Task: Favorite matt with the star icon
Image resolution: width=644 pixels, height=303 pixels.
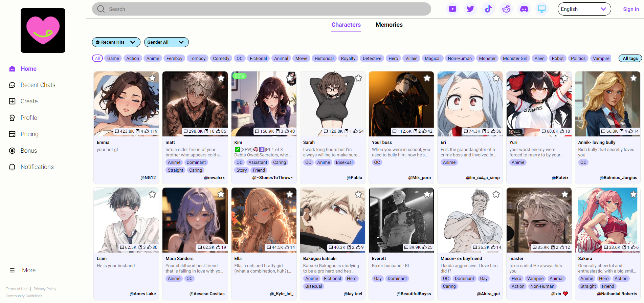Action: point(221,78)
